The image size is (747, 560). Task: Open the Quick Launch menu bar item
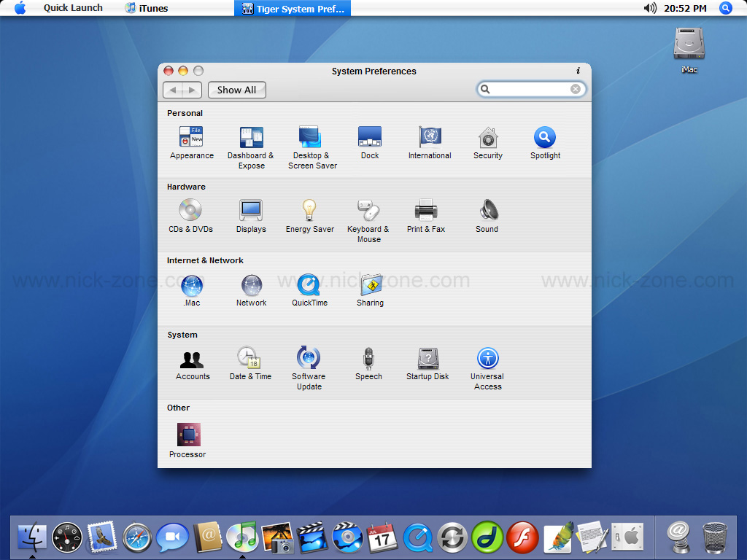(73, 8)
